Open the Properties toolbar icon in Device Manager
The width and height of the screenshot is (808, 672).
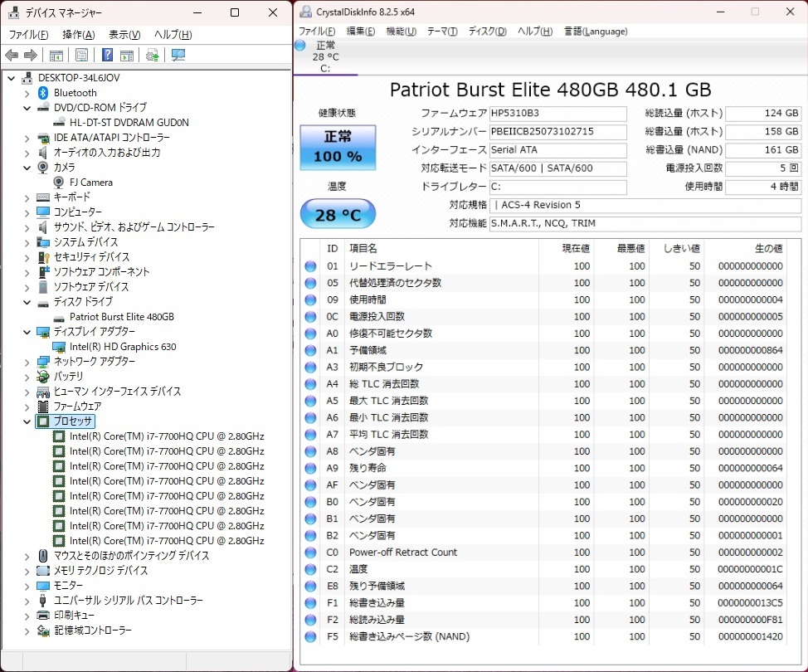81,56
